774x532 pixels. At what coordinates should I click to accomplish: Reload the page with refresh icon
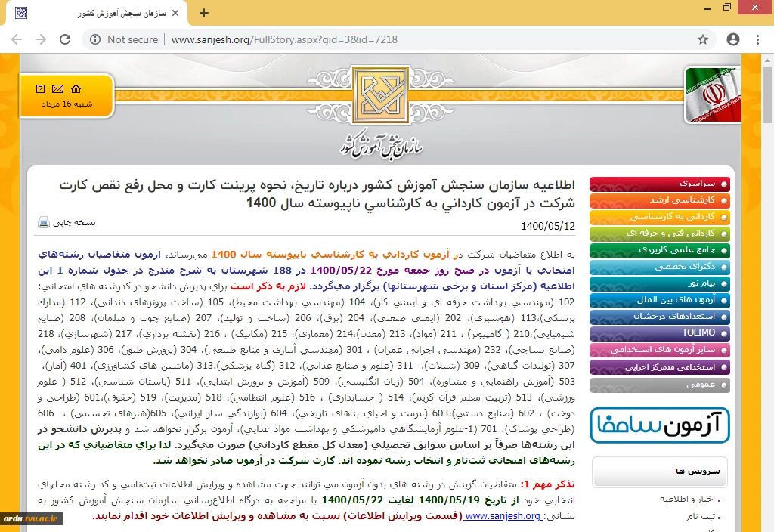(65, 39)
